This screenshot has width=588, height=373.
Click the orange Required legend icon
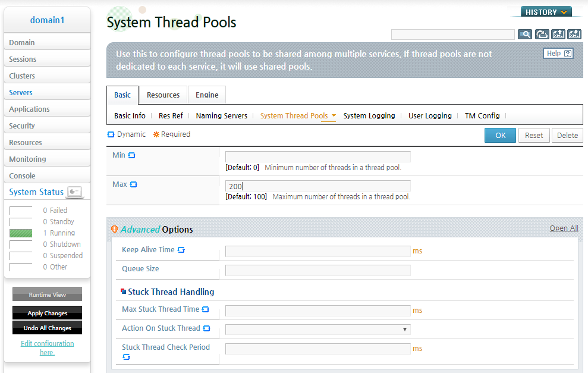[156, 134]
